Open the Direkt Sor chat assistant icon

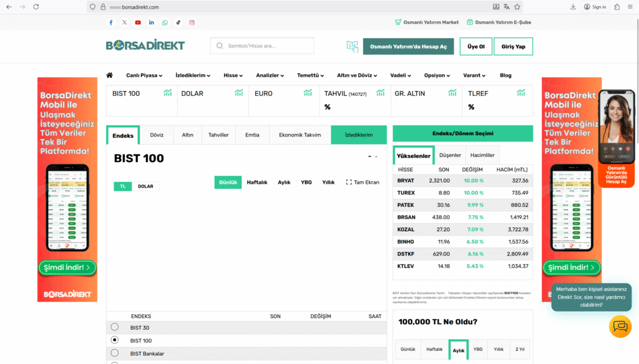point(620,326)
